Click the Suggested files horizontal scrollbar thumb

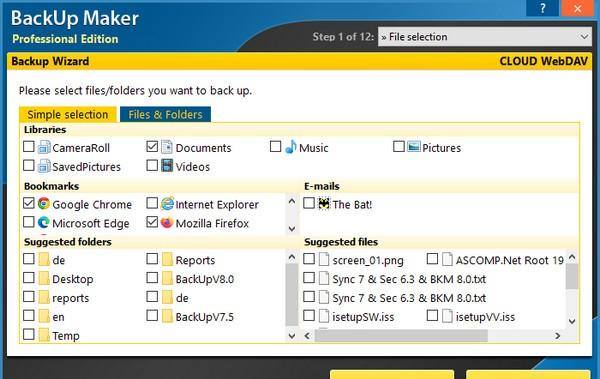(401, 336)
